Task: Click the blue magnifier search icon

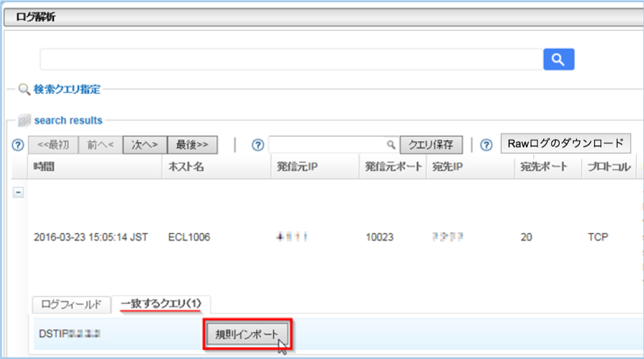Action: (558, 59)
